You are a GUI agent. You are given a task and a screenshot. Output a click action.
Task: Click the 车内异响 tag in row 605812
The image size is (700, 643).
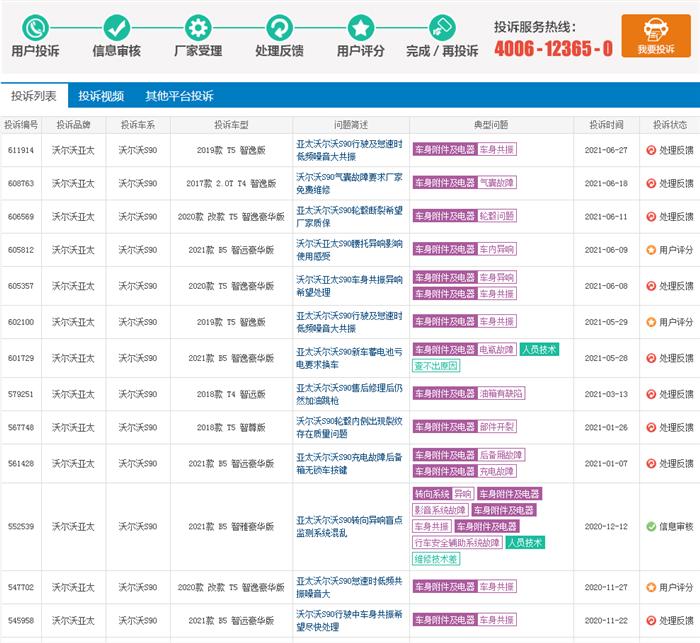pyautogui.click(x=497, y=249)
